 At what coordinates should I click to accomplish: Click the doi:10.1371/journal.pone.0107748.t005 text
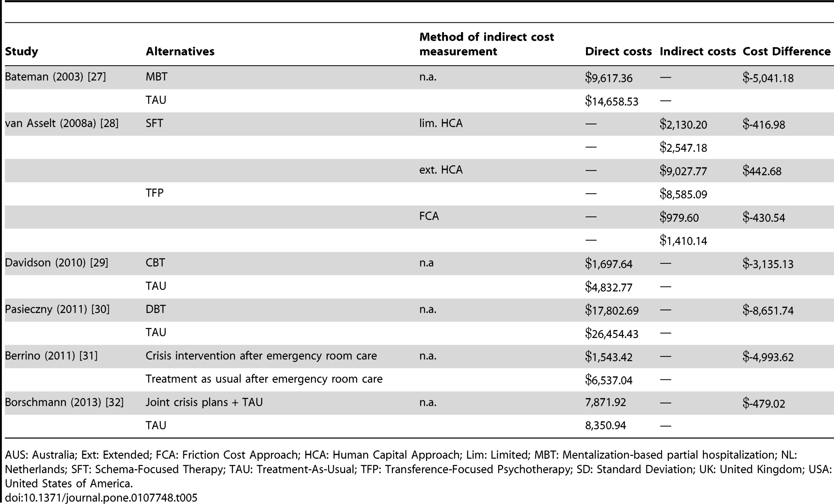click(101, 497)
